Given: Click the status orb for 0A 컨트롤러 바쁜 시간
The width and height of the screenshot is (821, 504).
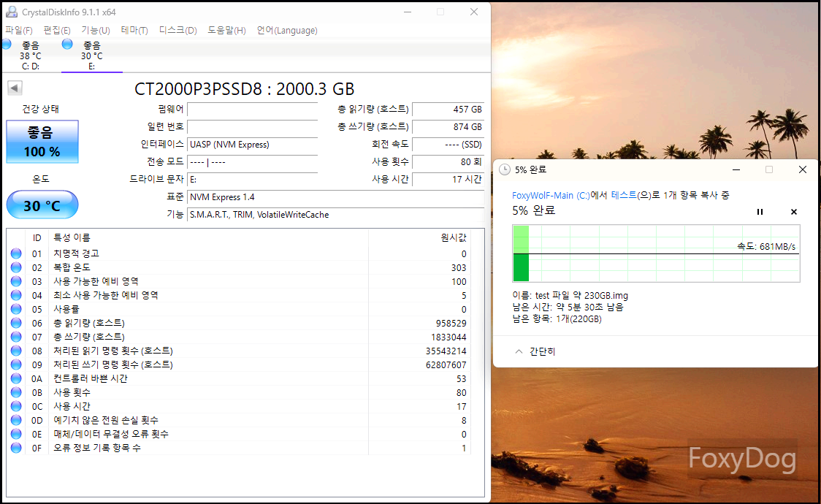Looking at the screenshot, I should click(x=16, y=378).
